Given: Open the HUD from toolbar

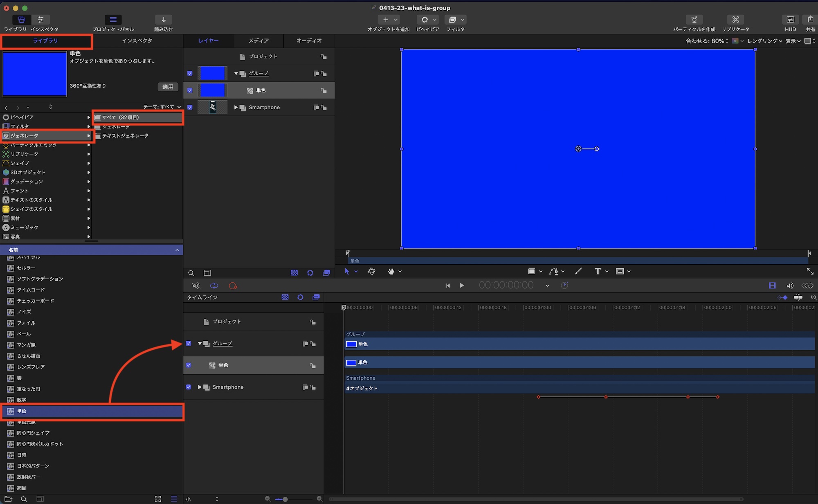Looking at the screenshot, I should (790, 20).
